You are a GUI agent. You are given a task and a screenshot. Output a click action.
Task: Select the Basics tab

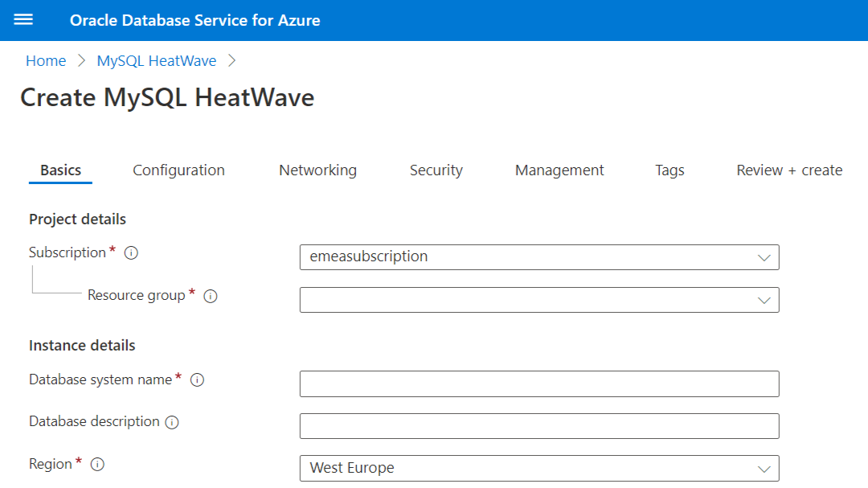click(60, 170)
